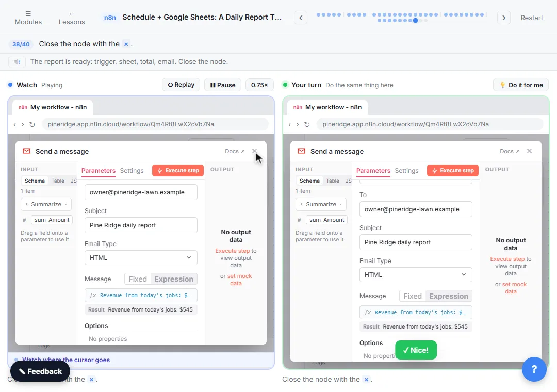Go back in Watch browser

point(14,124)
